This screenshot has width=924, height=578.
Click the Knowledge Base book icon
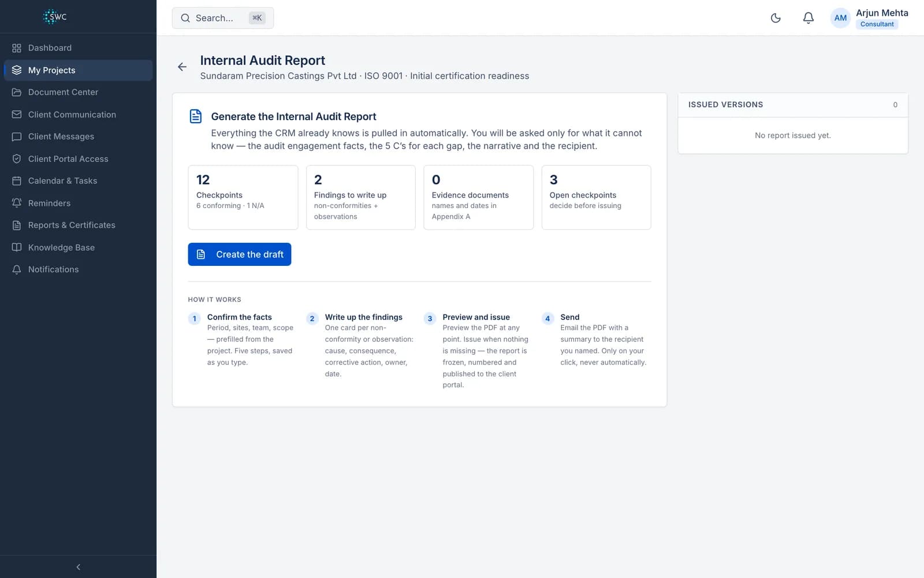[x=17, y=247]
